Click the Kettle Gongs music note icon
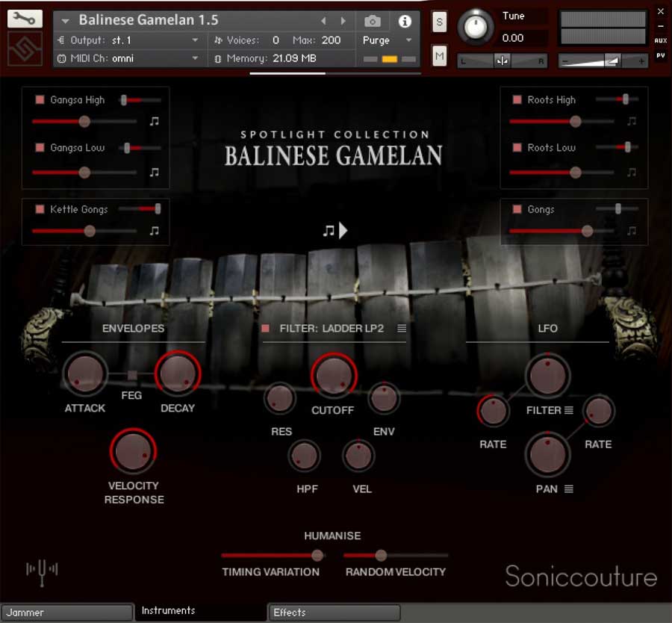The height and width of the screenshot is (623, 672). 155,231
